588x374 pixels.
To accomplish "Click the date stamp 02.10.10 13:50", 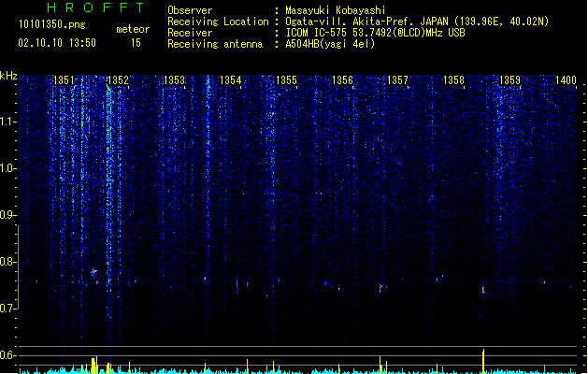I will click(x=57, y=43).
